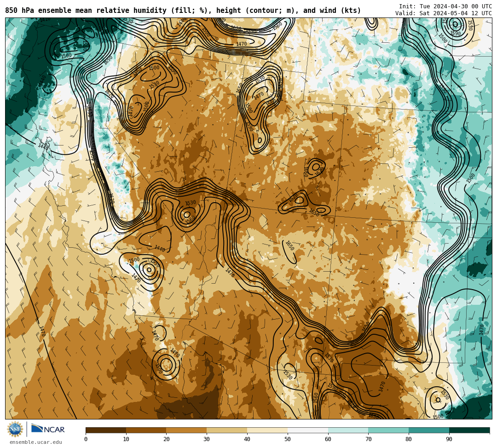Viewport: 497px width, 448px height.
Task: Pick the 40–50 pale cream colorbar segment
Action: (267, 430)
